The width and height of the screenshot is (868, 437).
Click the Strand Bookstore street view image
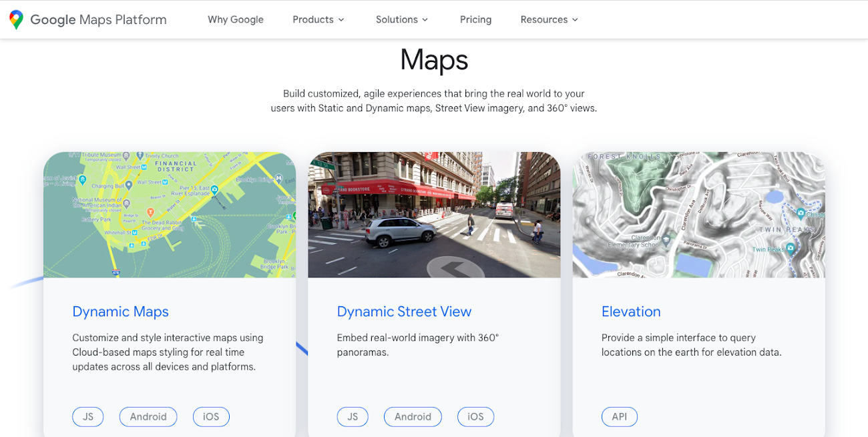434,215
